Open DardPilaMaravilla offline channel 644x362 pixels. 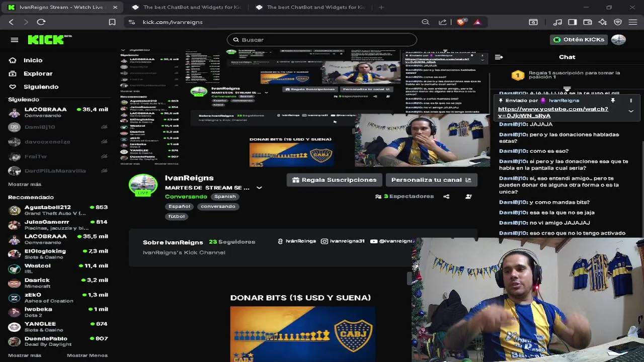coord(58,171)
